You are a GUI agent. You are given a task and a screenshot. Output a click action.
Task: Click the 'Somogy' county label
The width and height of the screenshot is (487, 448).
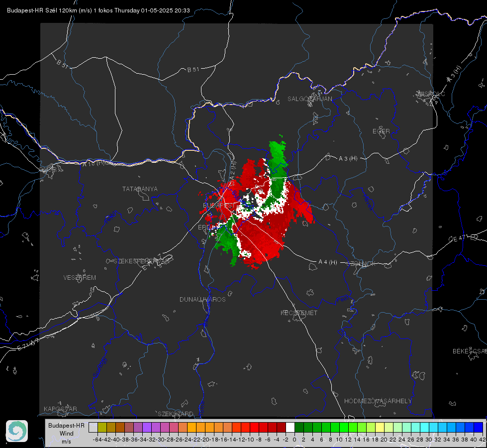[x=99, y=367]
